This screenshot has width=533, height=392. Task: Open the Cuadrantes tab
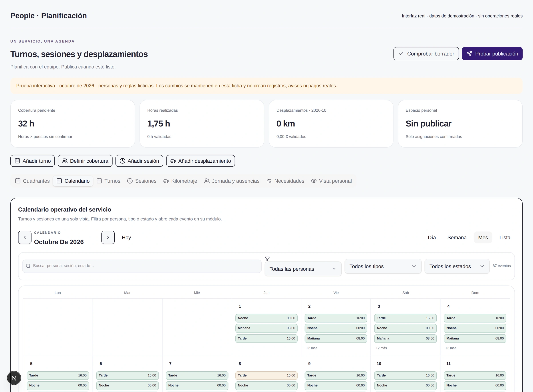(x=32, y=181)
